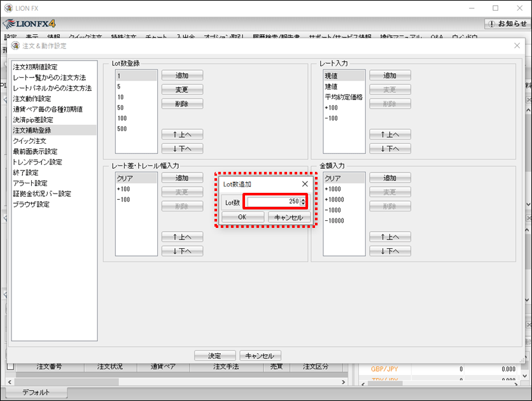
Task: Click the 注文手法 column header in main window
Action: 227,367
